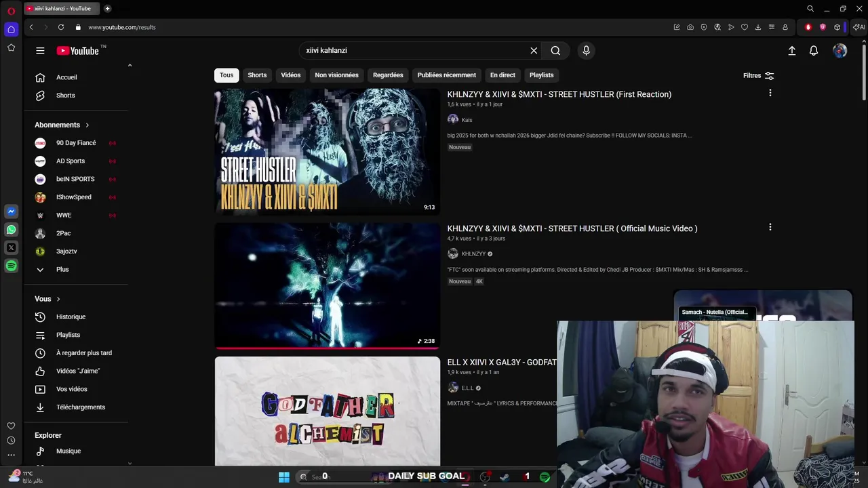Viewport: 868px width, 488px height.
Task: Open the Opera downloads icon
Action: [757, 27]
